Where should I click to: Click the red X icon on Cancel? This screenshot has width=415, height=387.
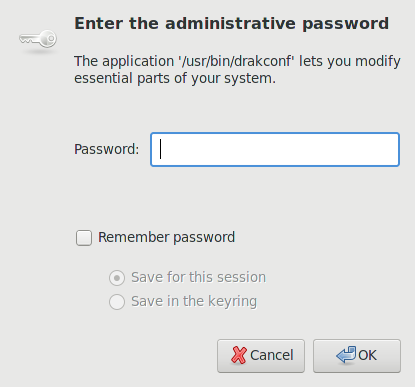(239, 355)
